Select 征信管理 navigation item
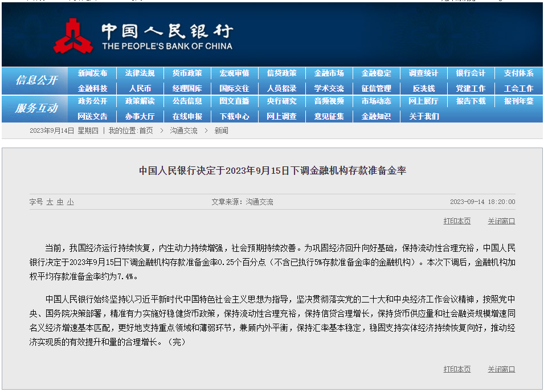Image resolution: width=544 pixels, height=392 pixels. click(x=376, y=88)
